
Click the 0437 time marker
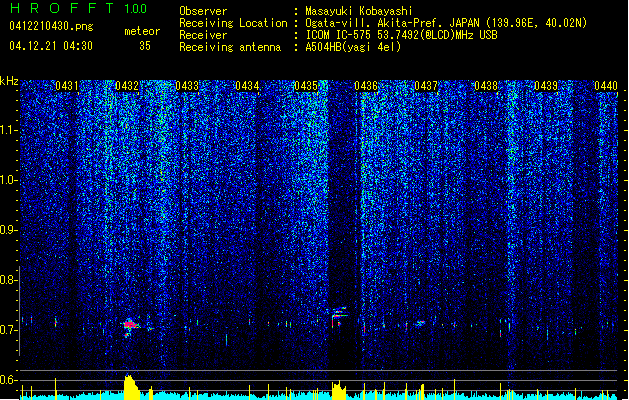(426, 86)
